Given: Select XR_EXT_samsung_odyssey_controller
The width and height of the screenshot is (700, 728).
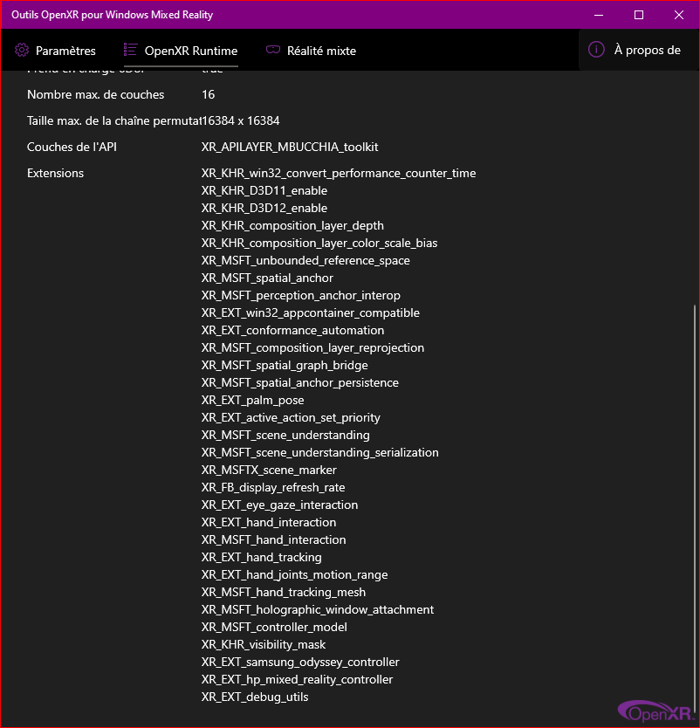Looking at the screenshot, I should [x=300, y=663].
